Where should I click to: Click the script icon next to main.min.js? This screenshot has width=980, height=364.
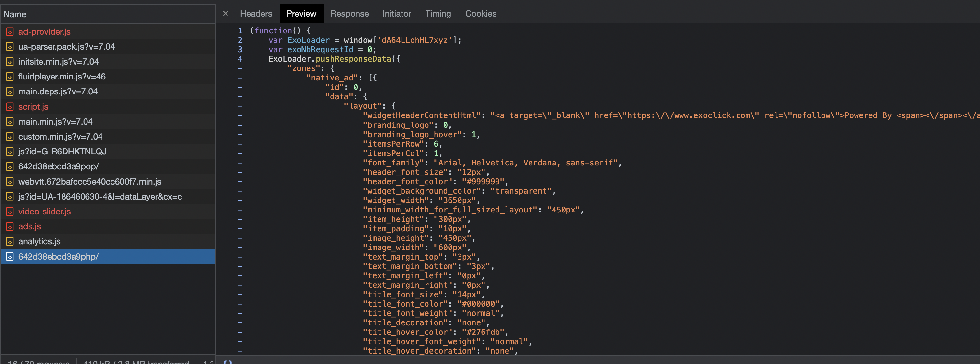tap(10, 122)
